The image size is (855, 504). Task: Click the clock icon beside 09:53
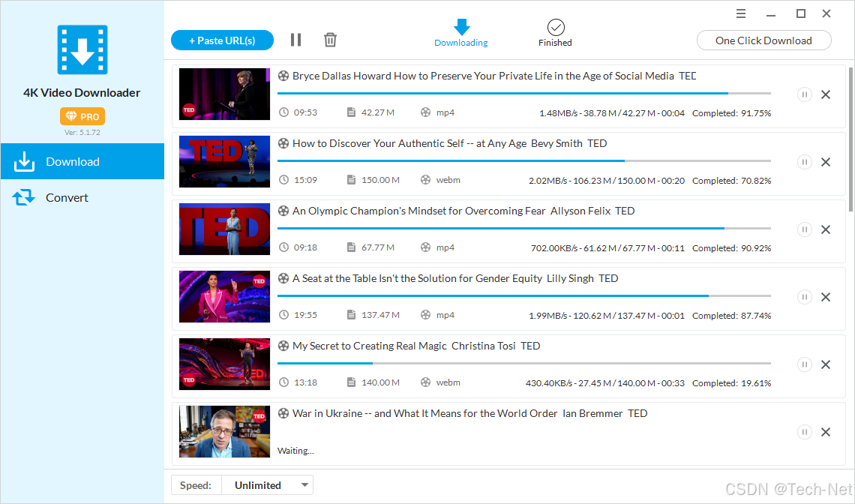click(x=283, y=112)
